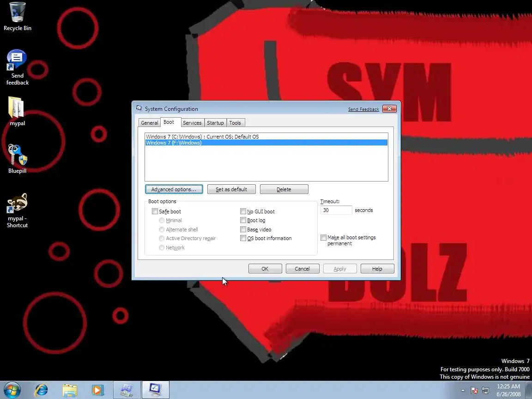
Task: Select the Windows 7 (F:\Windows) boot entry
Action: 266,143
